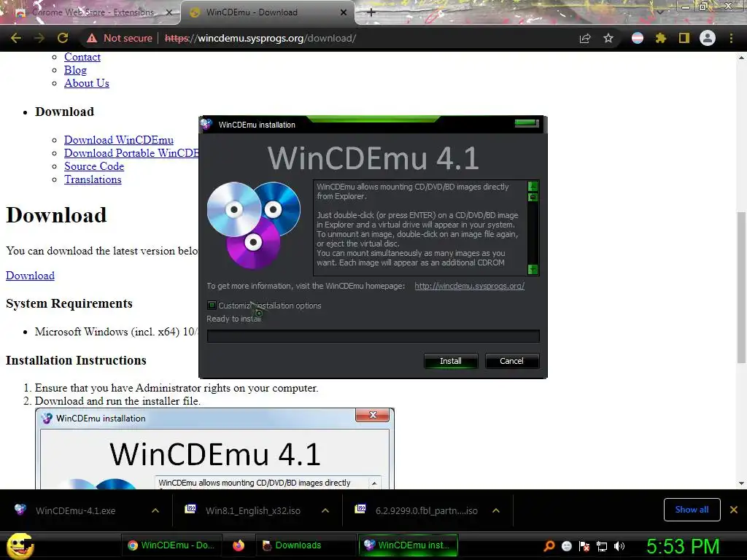Click the browser forward arrow
This screenshot has height=560, width=747.
(x=39, y=38)
